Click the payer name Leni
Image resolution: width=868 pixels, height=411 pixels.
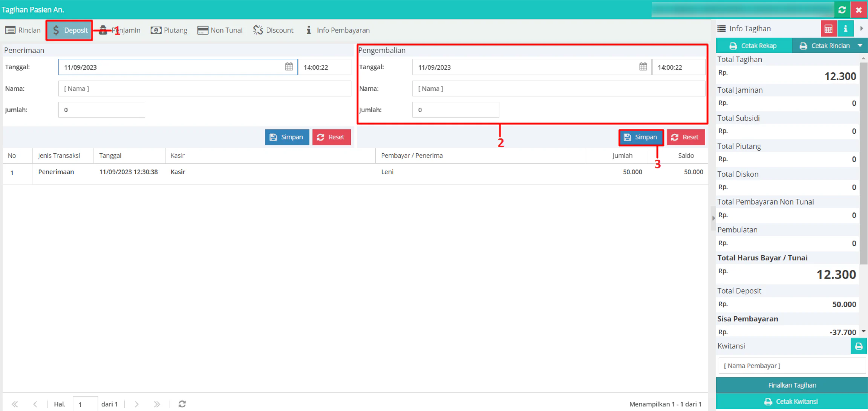387,172
